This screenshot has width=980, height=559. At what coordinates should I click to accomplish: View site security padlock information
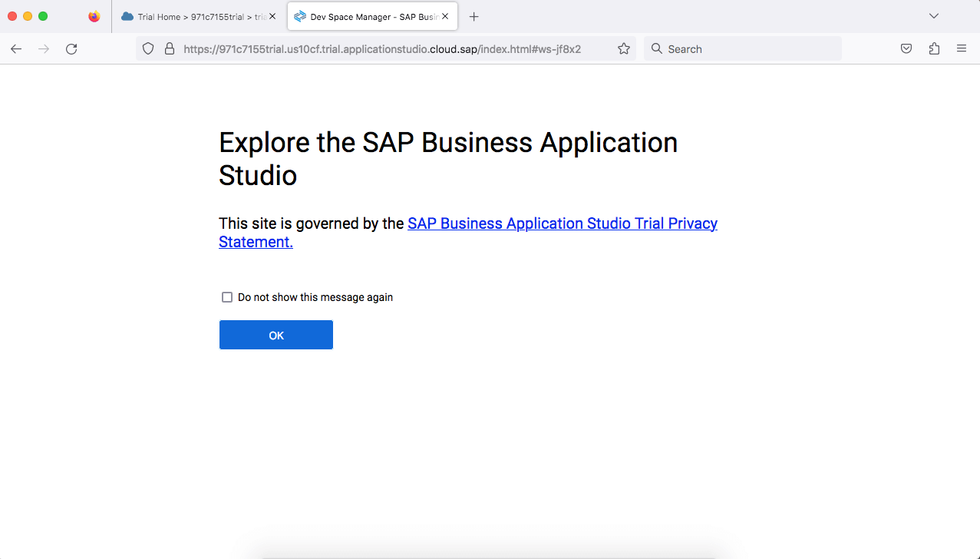click(x=170, y=49)
